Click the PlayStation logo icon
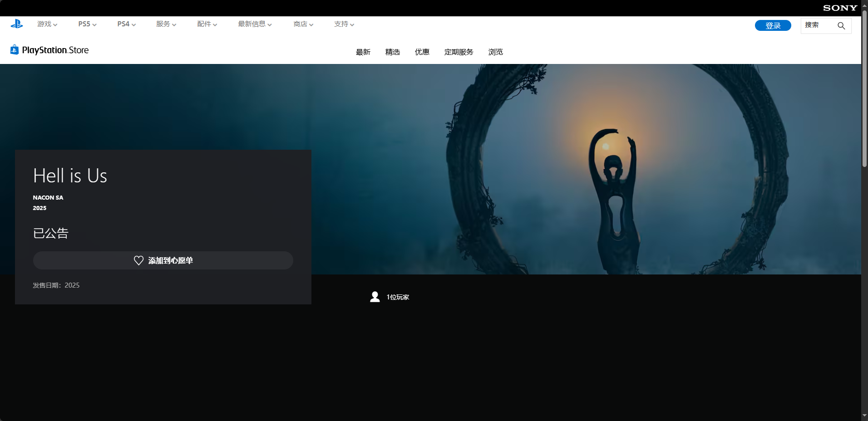 (x=17, y=24)
